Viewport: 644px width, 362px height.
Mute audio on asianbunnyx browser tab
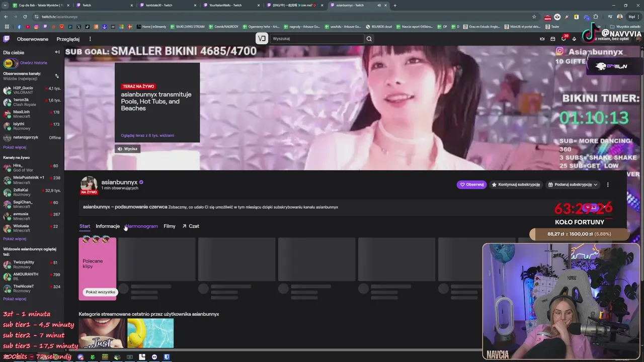tap(379, 5)
